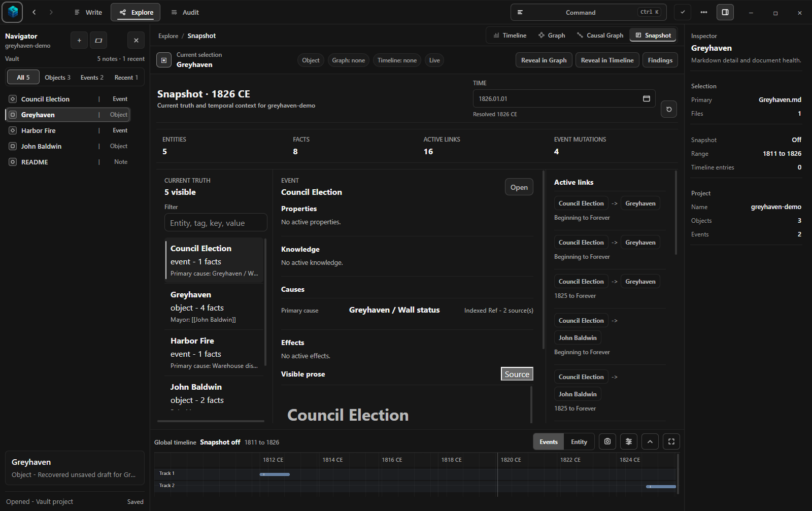Click the Council Election event icon in Navigator
The width and height of the screenshot is (812, 511).
13,99
